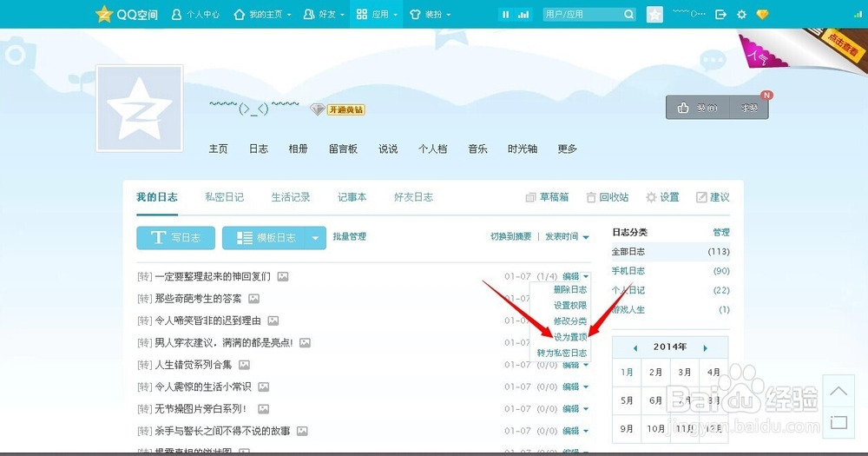Go to next year in calendar
The height and width of the screenshot is (456, 868).
click(705, 348)
